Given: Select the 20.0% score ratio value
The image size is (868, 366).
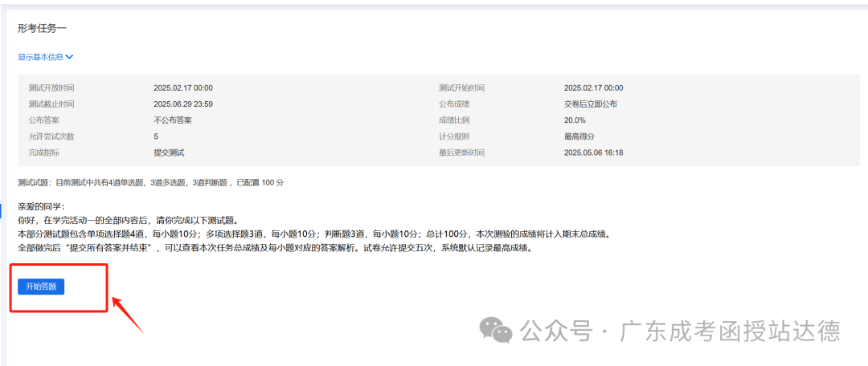Looking at the screenshot, I should point(575,120).
